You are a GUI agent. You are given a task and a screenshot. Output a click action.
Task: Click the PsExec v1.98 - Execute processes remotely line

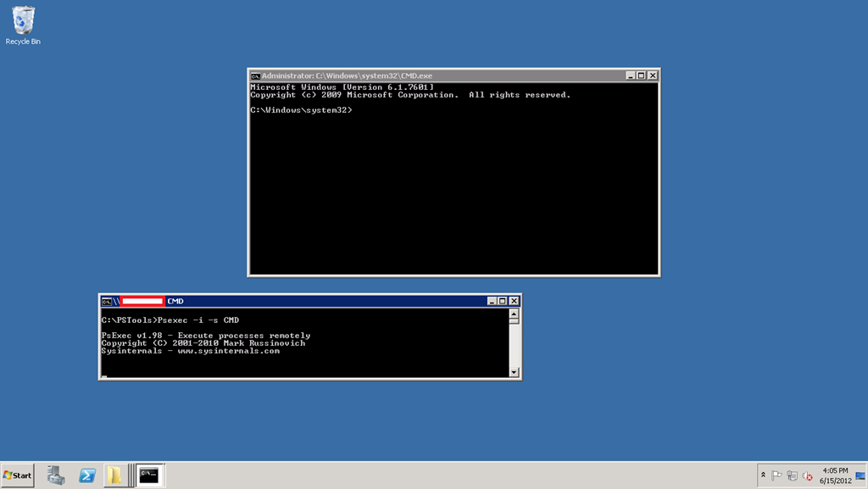(x=206, y=336)
